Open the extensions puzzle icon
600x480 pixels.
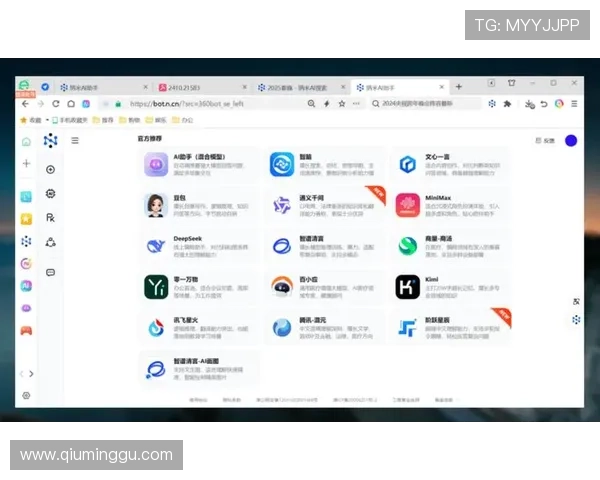coord(507,104)
